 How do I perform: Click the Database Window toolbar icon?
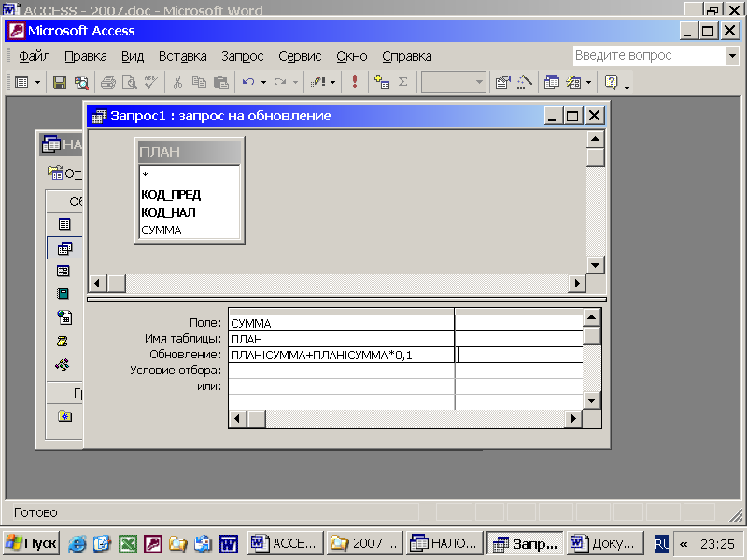click(552, 82)
